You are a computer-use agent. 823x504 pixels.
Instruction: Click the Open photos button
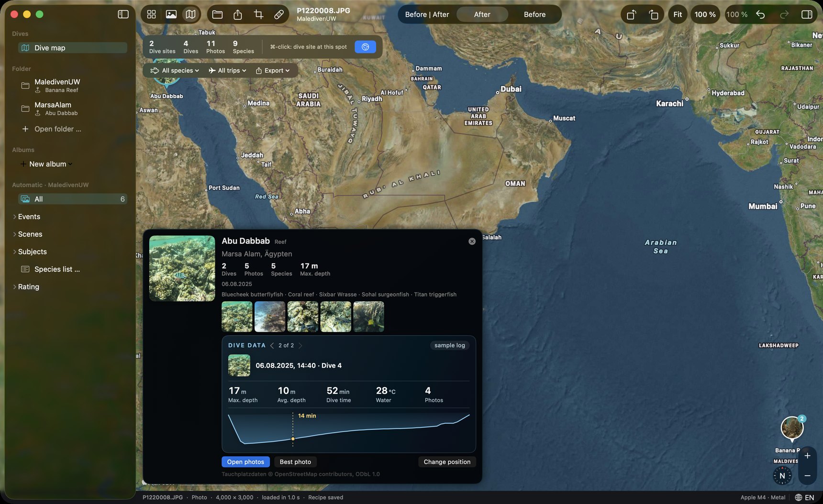pos(245,462)
